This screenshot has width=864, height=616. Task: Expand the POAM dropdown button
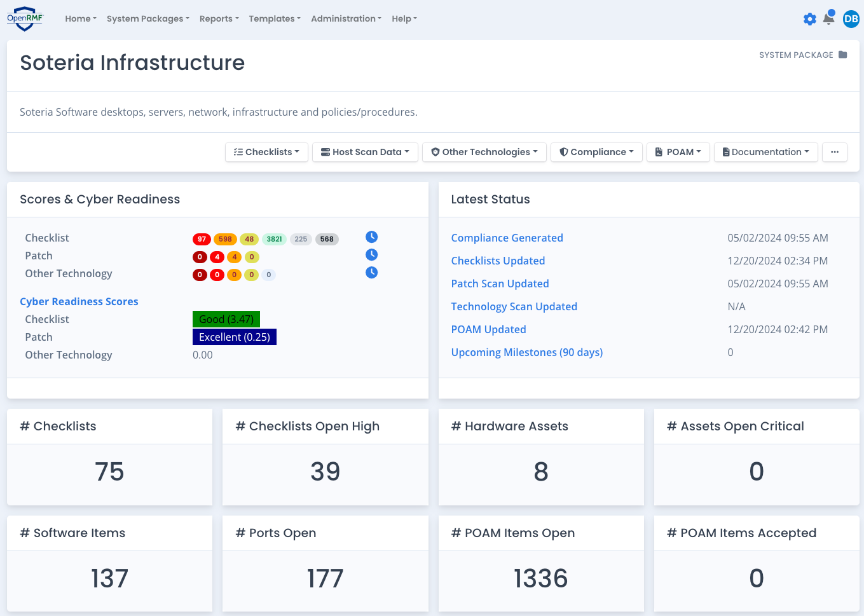678,152
